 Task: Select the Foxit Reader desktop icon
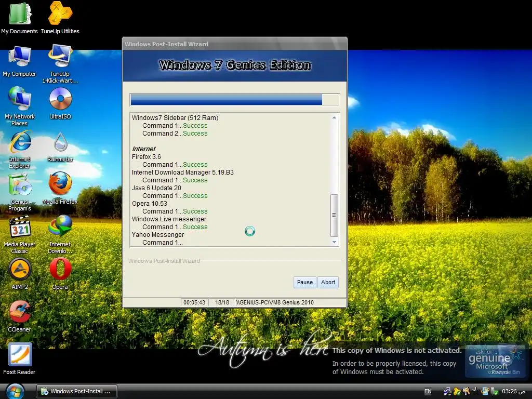click(19, 359)
